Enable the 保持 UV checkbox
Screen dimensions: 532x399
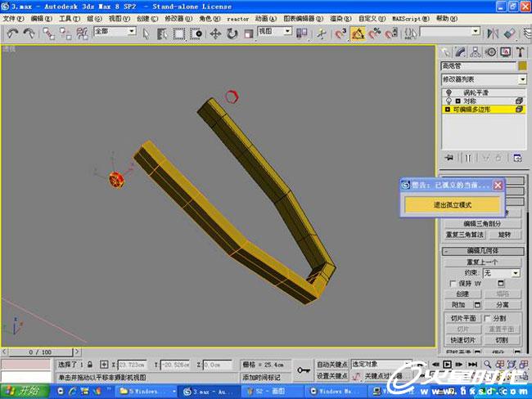pyautogui.click(x=453, y=283)
